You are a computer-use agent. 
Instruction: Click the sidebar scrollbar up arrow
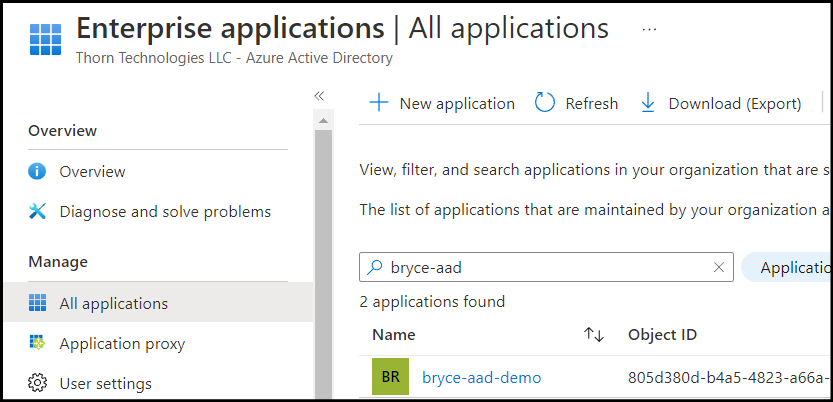pyautogui.click(x=323, y=121)
